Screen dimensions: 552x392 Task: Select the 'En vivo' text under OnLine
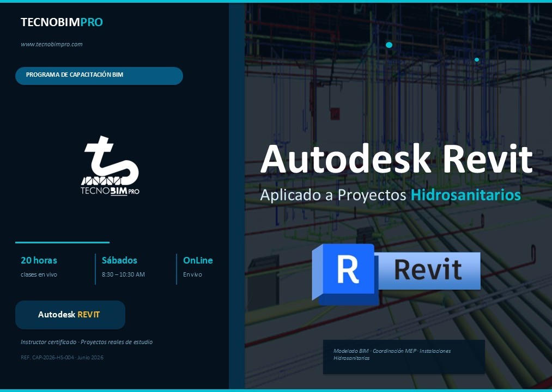pos(192,274)
